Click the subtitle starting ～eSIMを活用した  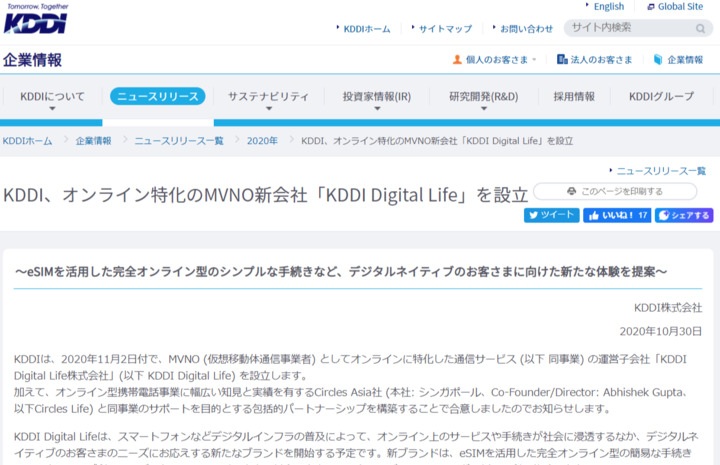341,272
